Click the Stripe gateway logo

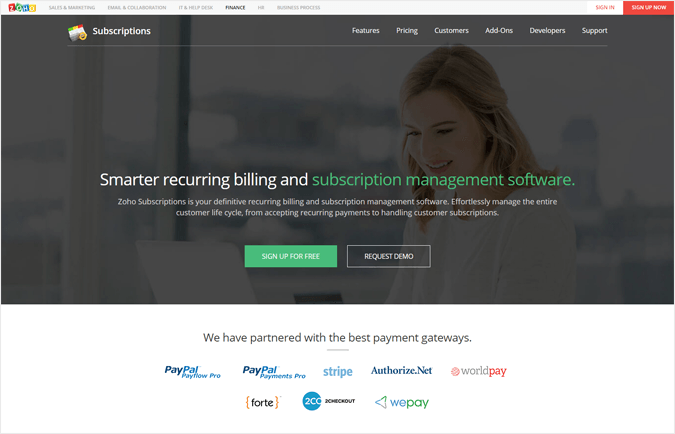pos(338,371)
